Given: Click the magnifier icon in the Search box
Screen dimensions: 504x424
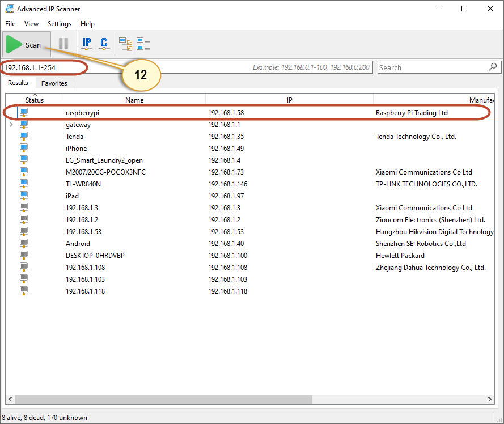Looking at the screenshot, I should (493, 67).
